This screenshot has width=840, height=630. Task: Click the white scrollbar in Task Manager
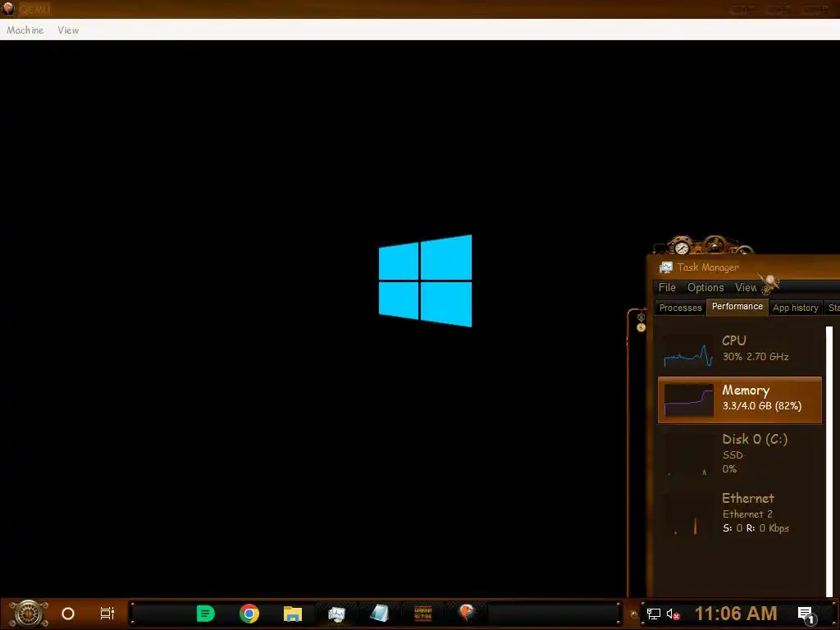coord(829,461)
